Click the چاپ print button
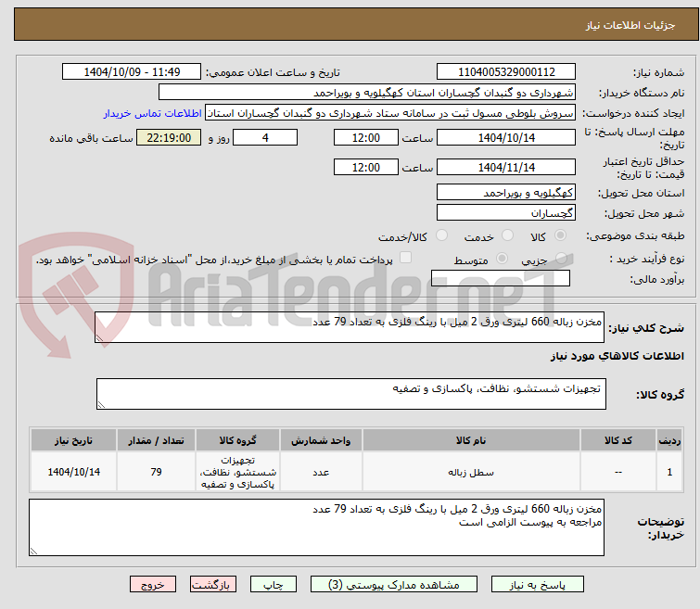The image size is (700, 609). [274, 585]
